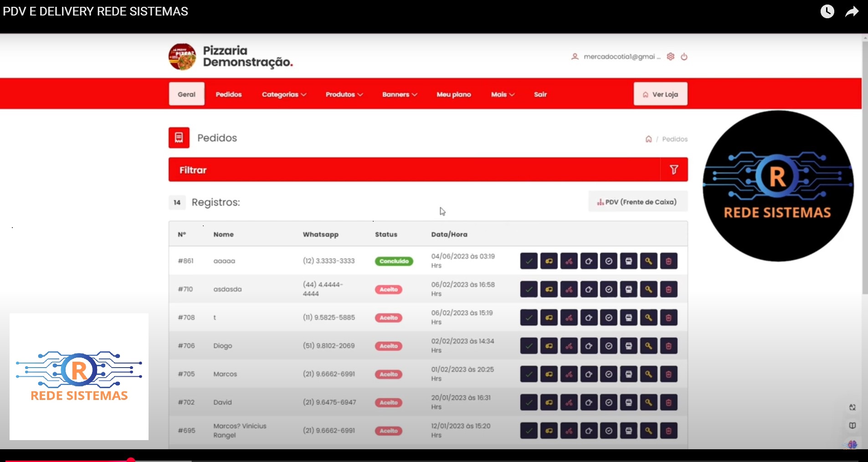Click the green checkmark icon for order #861

(529, 261)
